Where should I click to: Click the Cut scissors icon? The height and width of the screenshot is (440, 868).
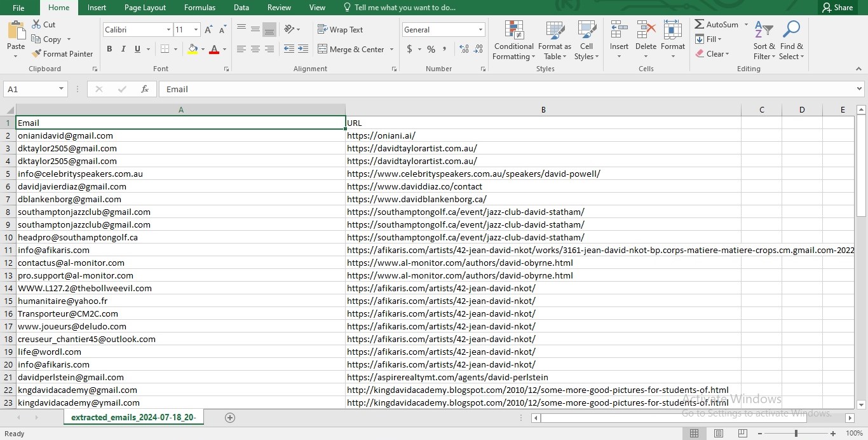36,24
